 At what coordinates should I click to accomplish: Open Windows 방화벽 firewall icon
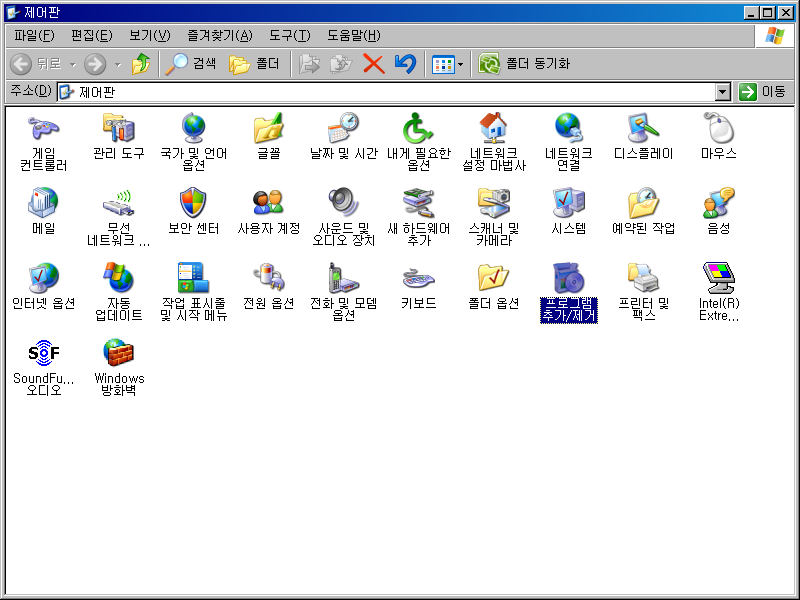click(x=118, y=353)
